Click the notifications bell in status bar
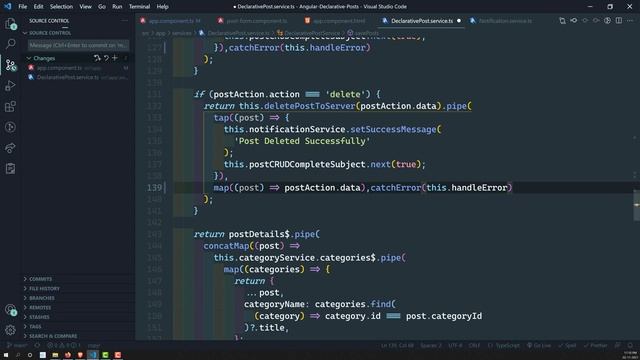 click(630, 345)
